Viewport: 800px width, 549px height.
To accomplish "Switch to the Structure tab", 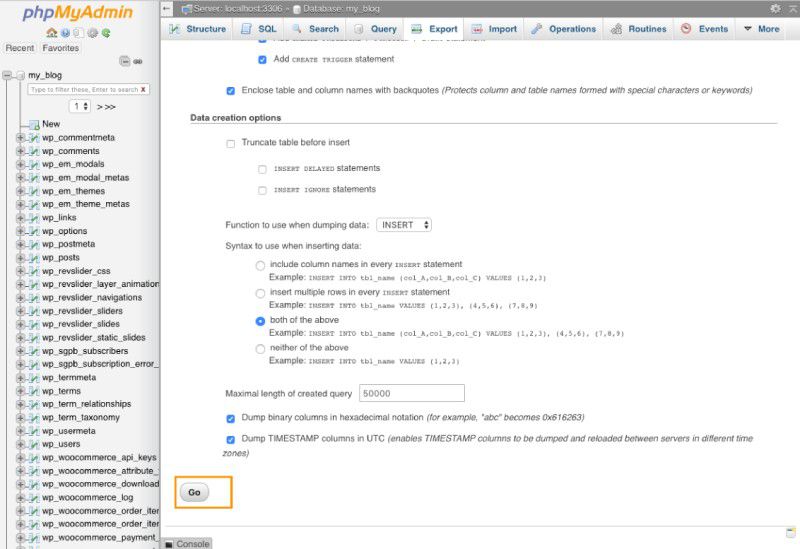I will (x=198, y=29).
